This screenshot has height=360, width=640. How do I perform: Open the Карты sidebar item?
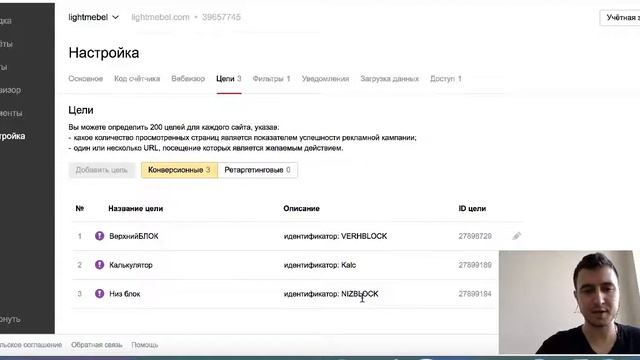click(4, 67)
